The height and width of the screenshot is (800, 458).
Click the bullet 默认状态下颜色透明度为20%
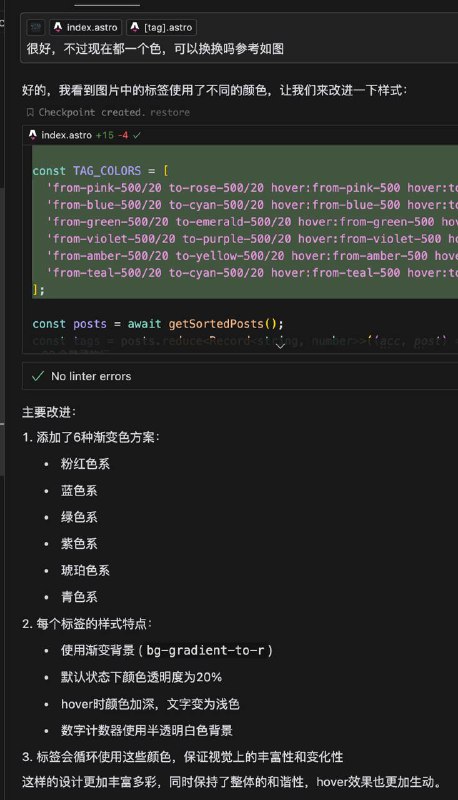pos(141,677)
